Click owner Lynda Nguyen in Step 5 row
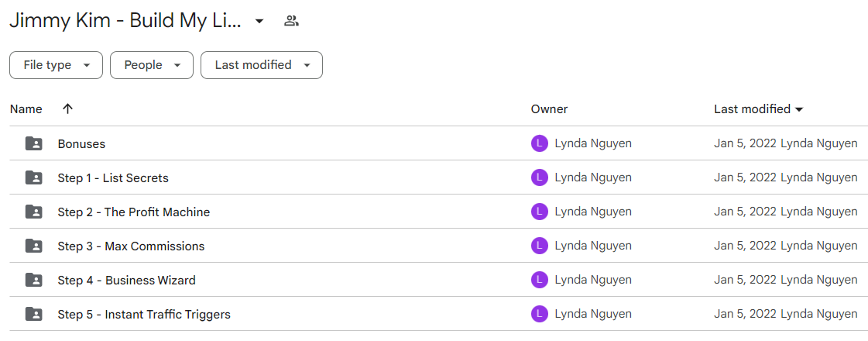 (593, 315)
